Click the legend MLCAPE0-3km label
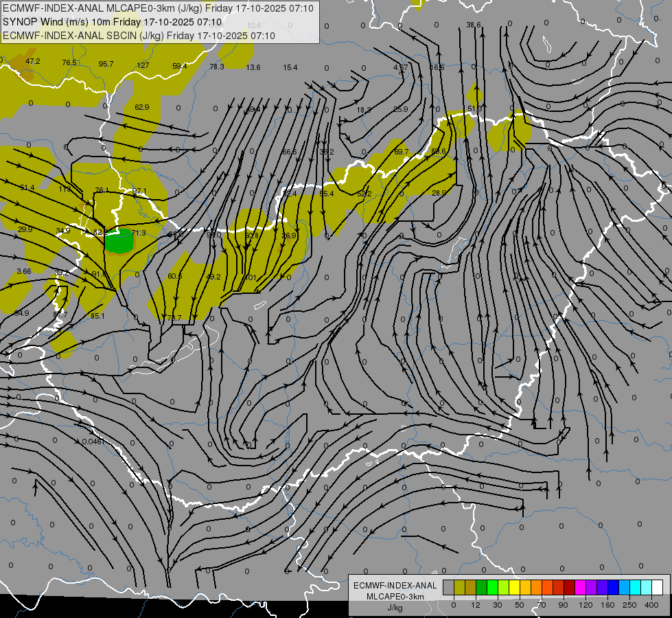Viewport: 672px width, 618px height. (395, 597)
